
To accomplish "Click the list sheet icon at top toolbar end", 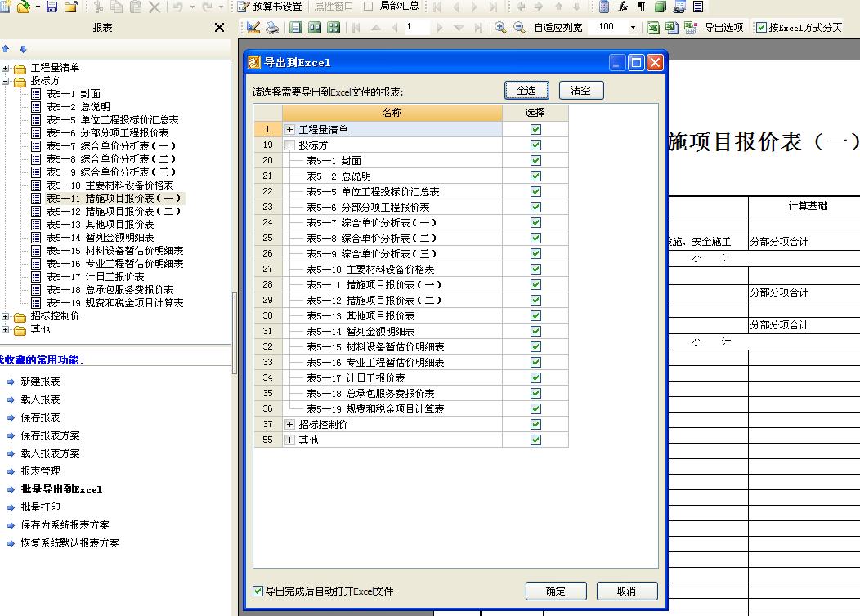I will [x=698, y=7].
